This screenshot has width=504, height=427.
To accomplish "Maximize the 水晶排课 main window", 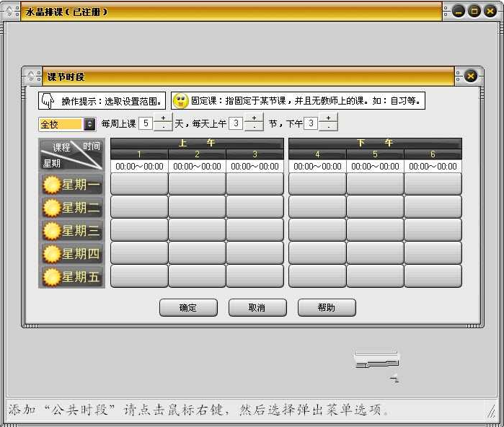I will [474, 12].
